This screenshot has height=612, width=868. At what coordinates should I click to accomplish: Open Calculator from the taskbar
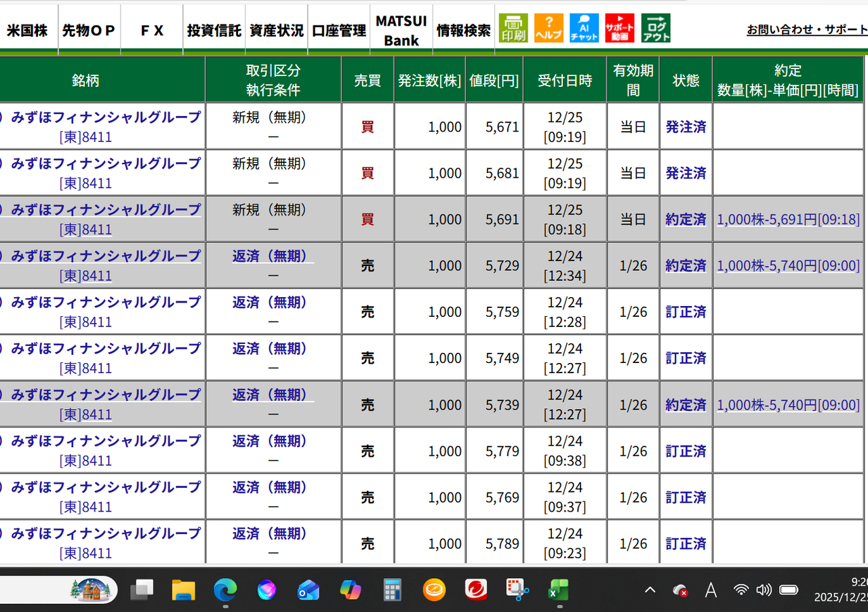(x=392, y=590)
